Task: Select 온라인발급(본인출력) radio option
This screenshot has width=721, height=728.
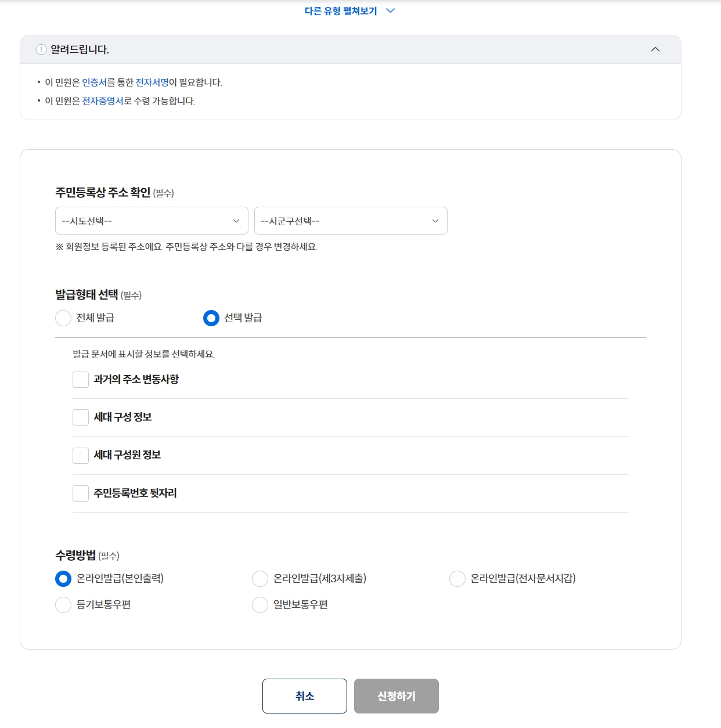Action: (x=63, y=579)
